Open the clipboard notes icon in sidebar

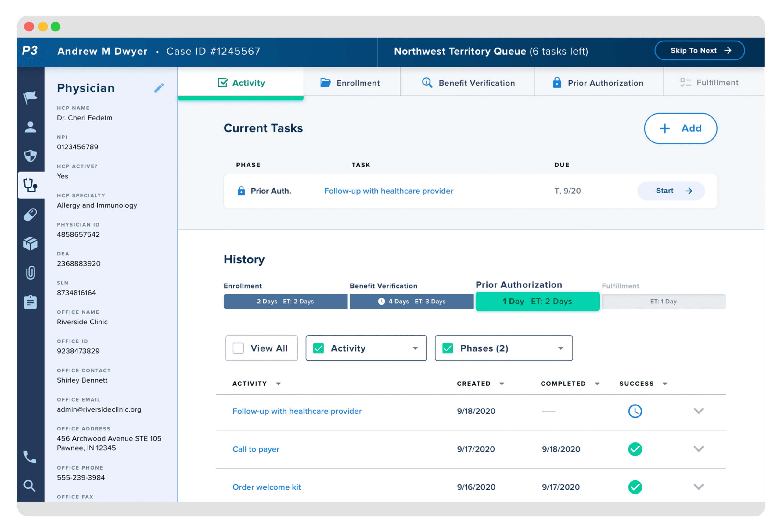tap(30, 302)
